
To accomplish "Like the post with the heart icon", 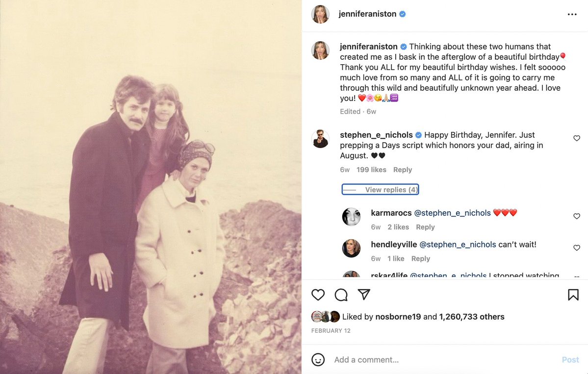I will tap(318, 295).
